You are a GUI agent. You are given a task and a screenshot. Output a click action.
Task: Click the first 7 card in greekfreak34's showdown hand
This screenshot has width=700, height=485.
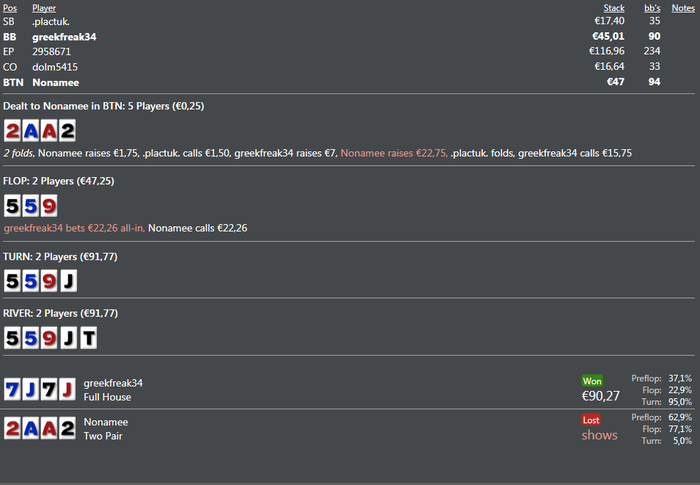coord(12,388)
